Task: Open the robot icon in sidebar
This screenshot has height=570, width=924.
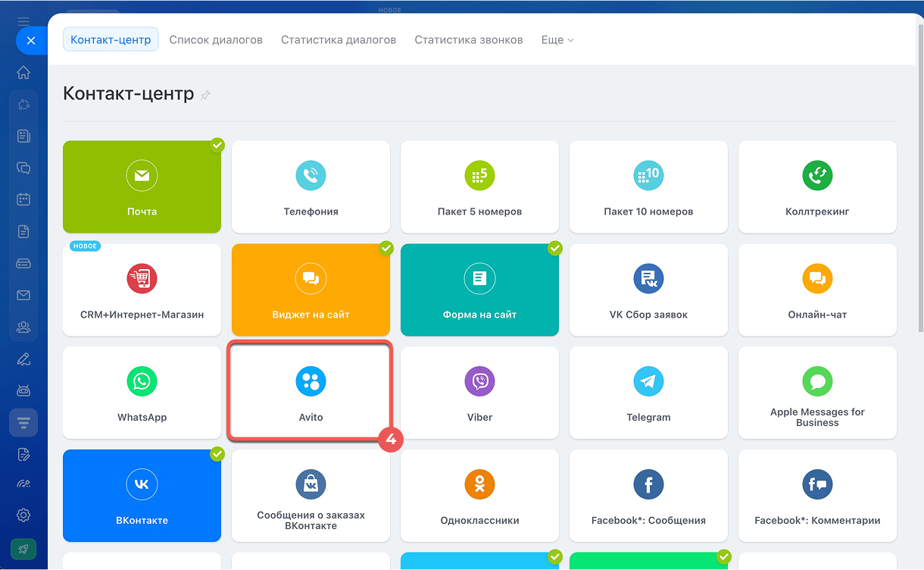Action: click(23, 390)
